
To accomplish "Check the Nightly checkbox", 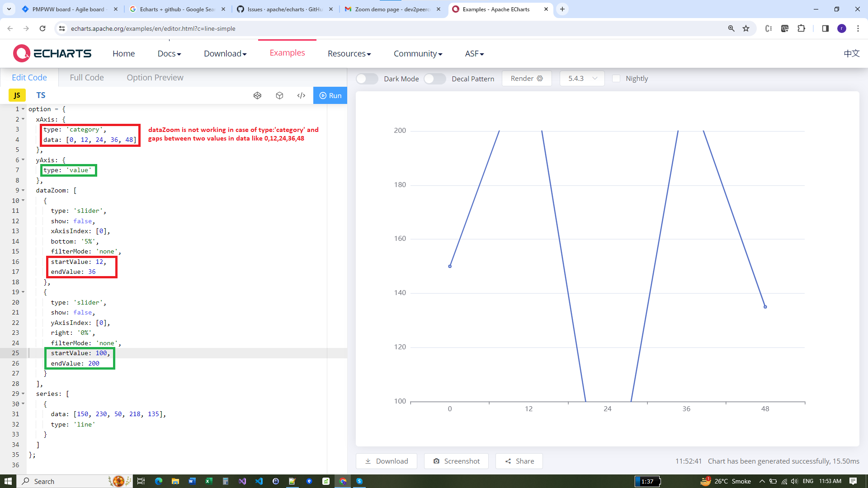I will coord(616,78).
